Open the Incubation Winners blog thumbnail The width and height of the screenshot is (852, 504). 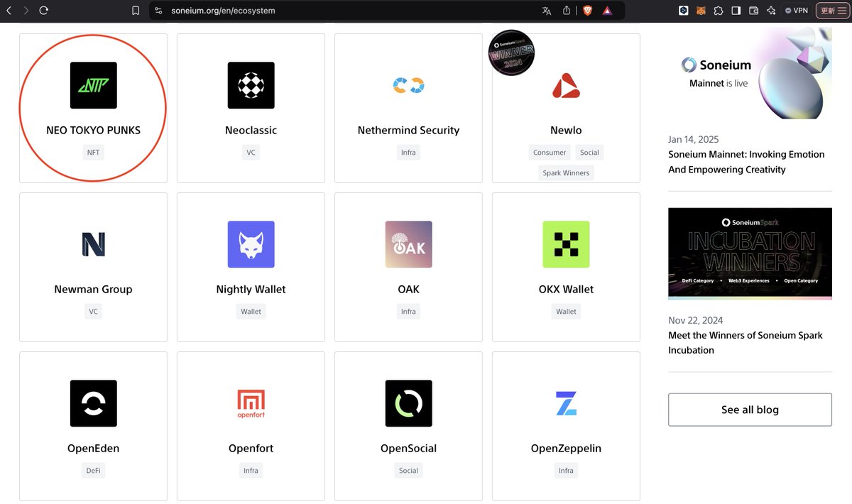(750, 253)
